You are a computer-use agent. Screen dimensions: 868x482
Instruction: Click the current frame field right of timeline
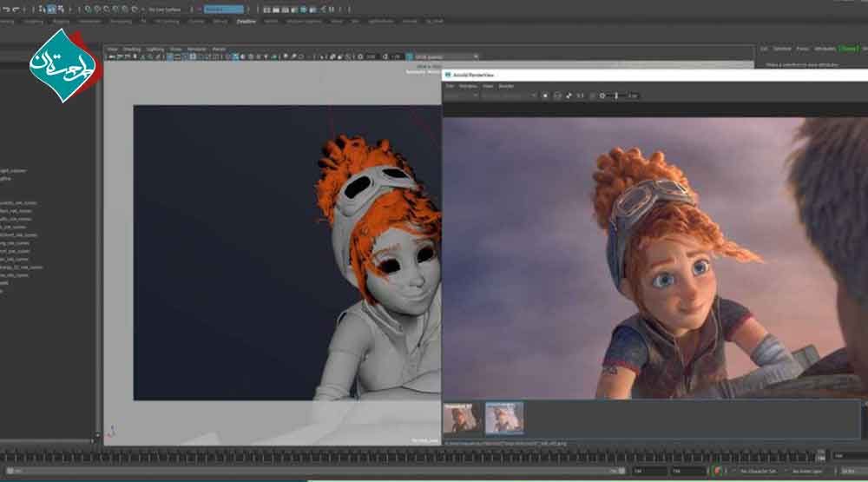pyautogui.click(x=849, y=456)
